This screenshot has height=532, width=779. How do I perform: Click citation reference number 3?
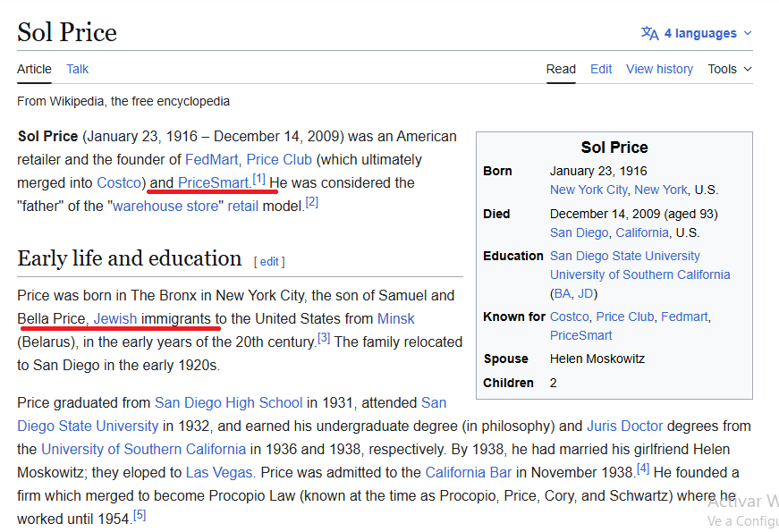(324, 339)
